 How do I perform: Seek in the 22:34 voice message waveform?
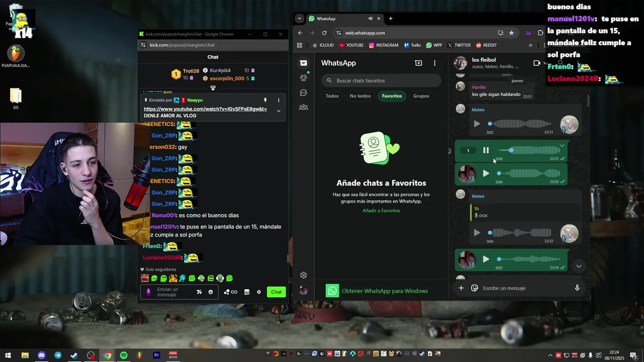[529, 259]
